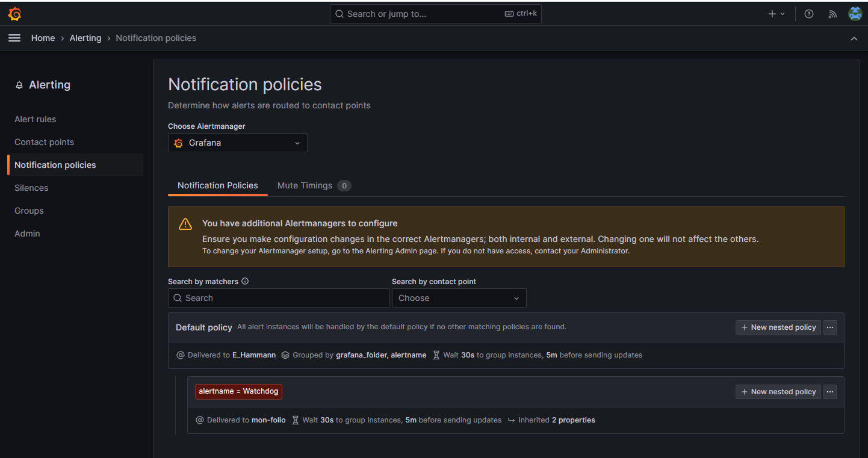Image resolution: width=868 pixels, height=458 pixels.
Task: Click the Grafana logo in top-left corner
Action: (x=14, y=13)
